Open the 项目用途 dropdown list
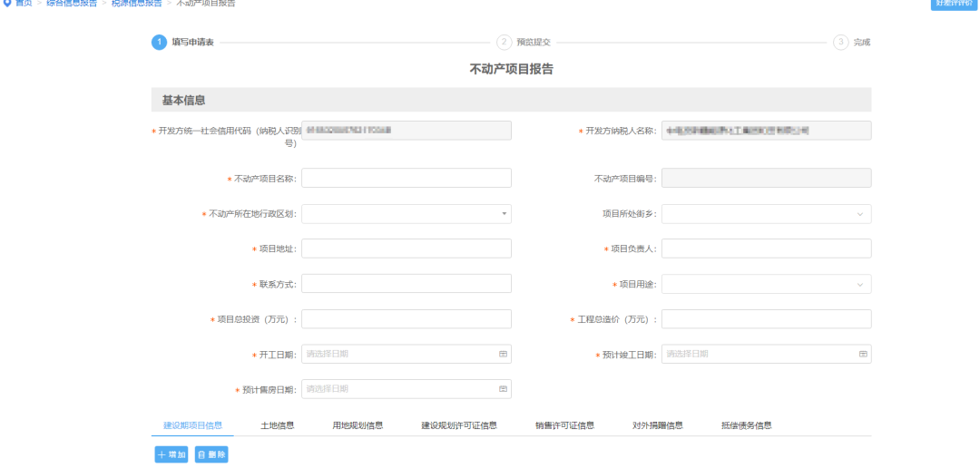The height and width of the screenshot is (468, 980). [860, 284]
